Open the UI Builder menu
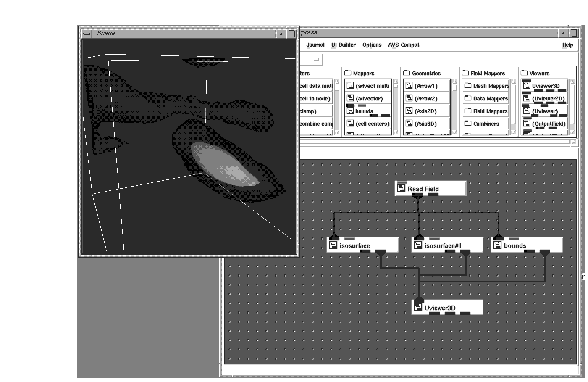Screen dimensions: 588x382 click(x=343, y=45)
